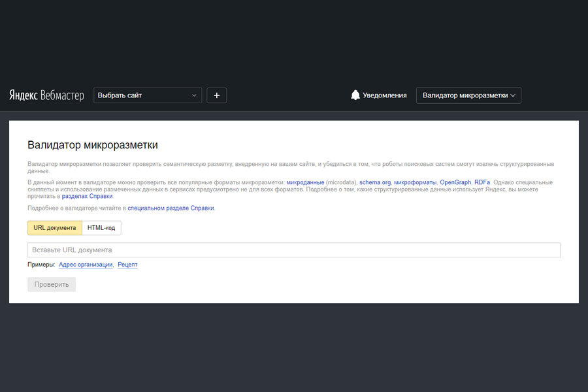Click the Вставьте URL документа input field
This screenshot has height=392, width=588.
(293, 250)
